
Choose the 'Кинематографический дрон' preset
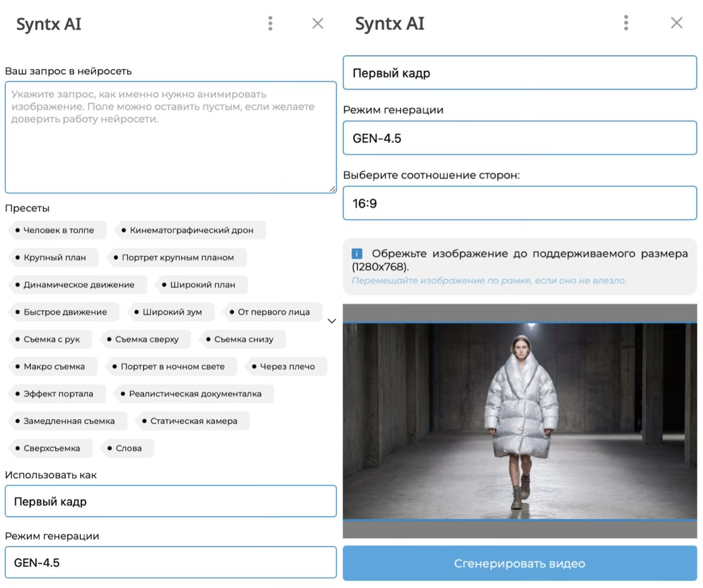(191, 230)
